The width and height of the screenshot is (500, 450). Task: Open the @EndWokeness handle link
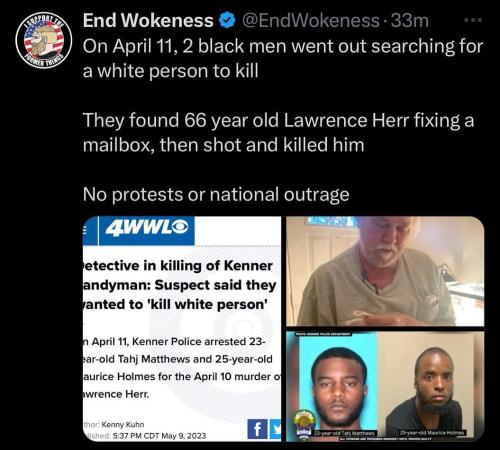tap(310, 20)
